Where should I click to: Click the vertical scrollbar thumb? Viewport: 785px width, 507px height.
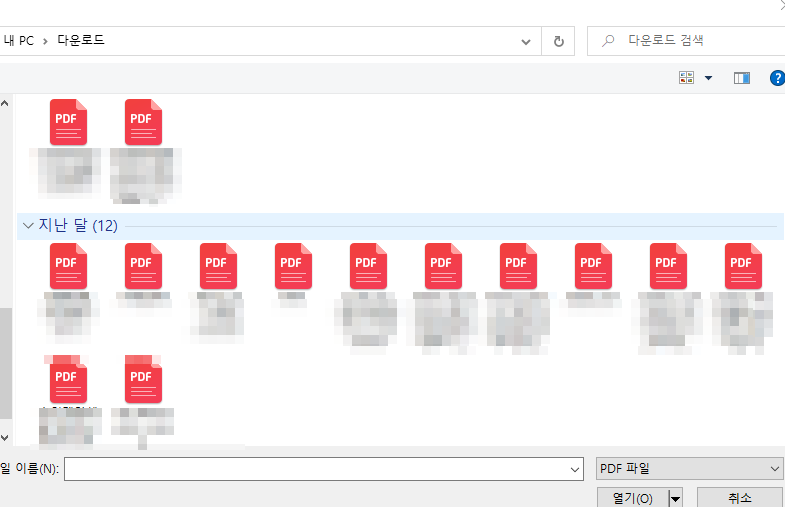[x=6, y=363]
